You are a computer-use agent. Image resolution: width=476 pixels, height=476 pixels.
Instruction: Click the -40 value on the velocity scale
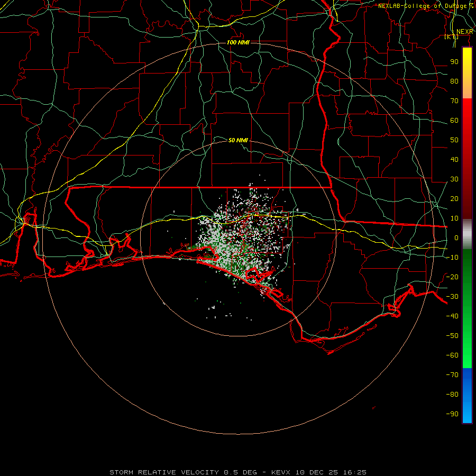click(452, 316)
